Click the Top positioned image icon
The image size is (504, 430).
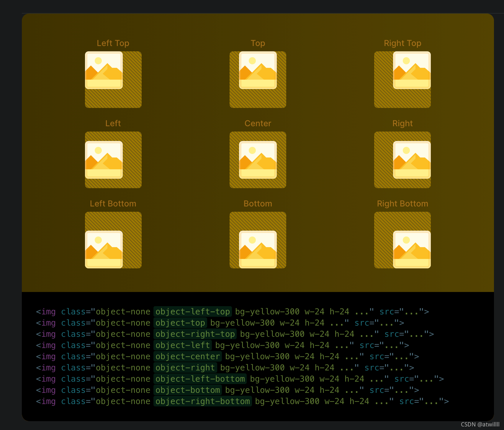pyautogui.click(x=258, y=70)
